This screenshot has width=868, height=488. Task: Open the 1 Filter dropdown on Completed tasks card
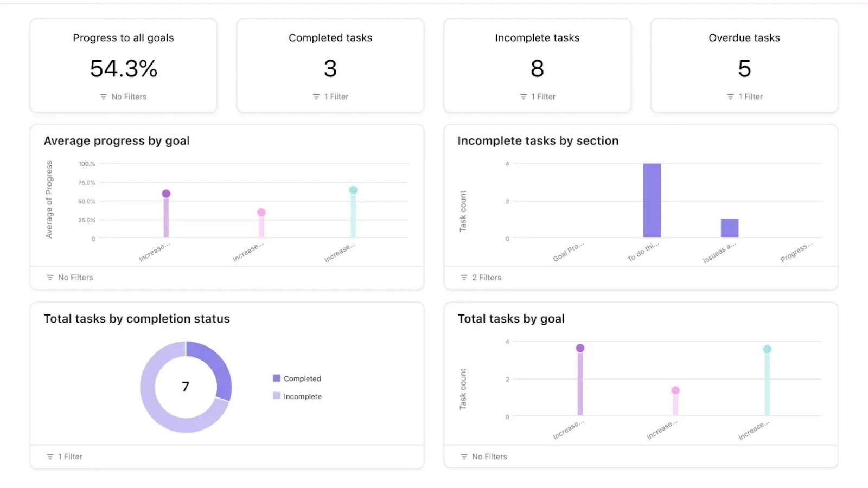(330, 97)
